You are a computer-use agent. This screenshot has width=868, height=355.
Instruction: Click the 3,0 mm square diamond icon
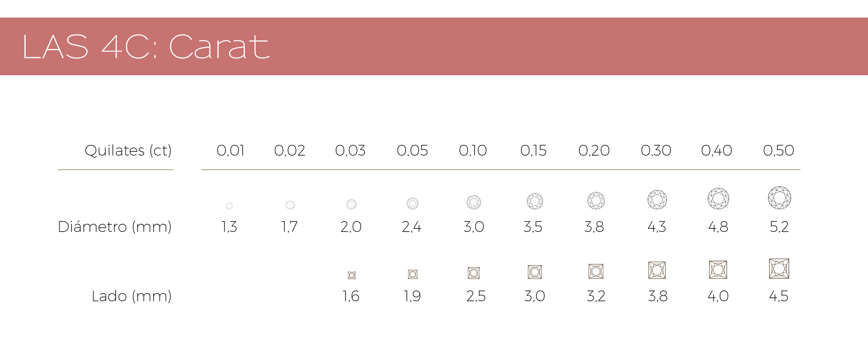(x=535, y=272)
